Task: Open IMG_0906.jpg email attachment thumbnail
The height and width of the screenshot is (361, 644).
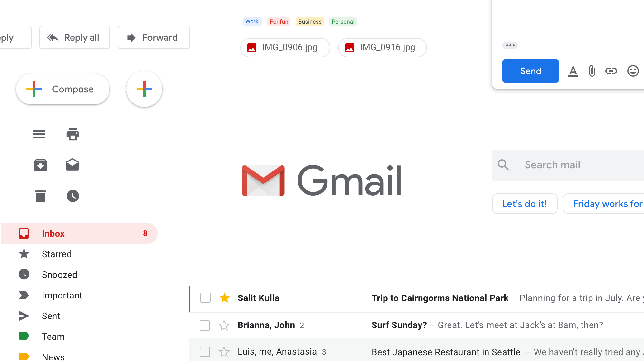Action: 285,47
